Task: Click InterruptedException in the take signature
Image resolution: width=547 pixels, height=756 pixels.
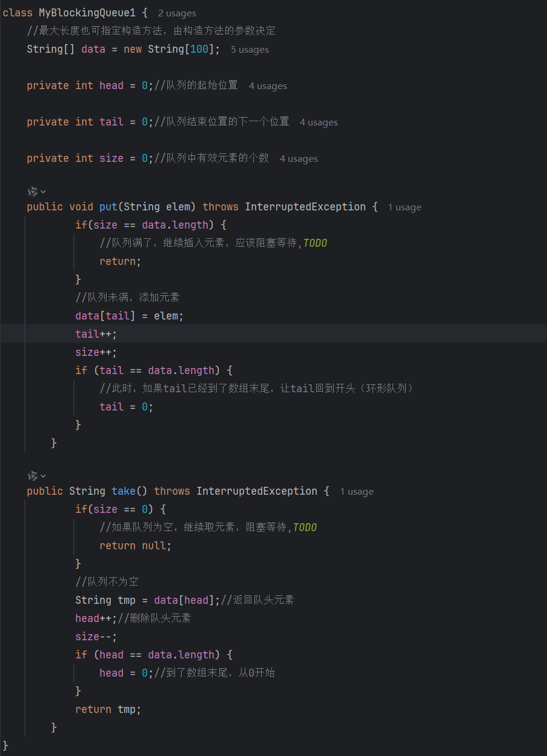Action: (257, 491)
